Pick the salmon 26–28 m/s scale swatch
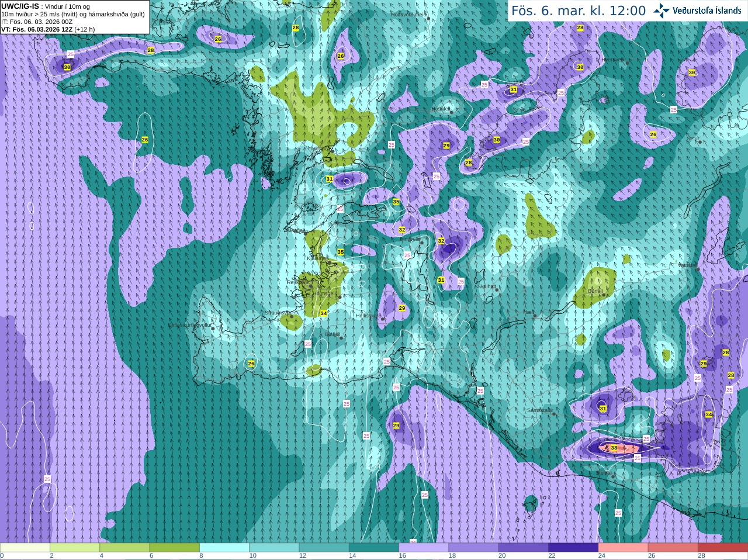748x560 pixels. tap(673, 548)
